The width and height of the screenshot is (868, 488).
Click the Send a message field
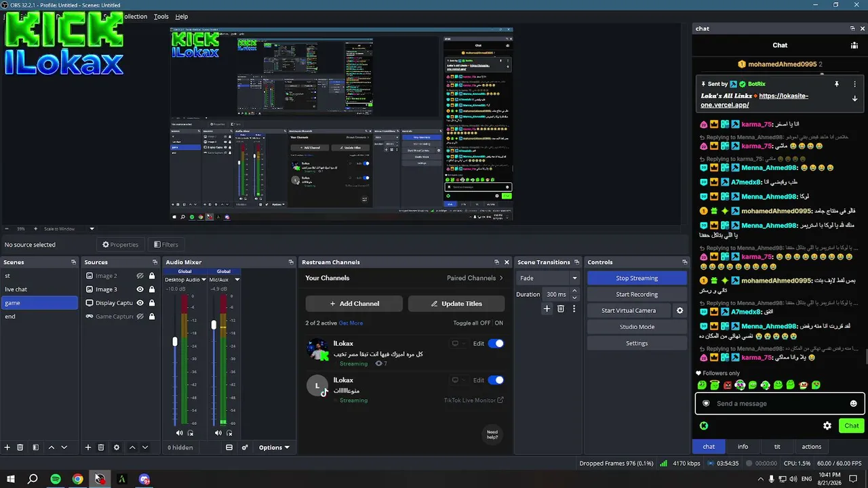[780, 403]
